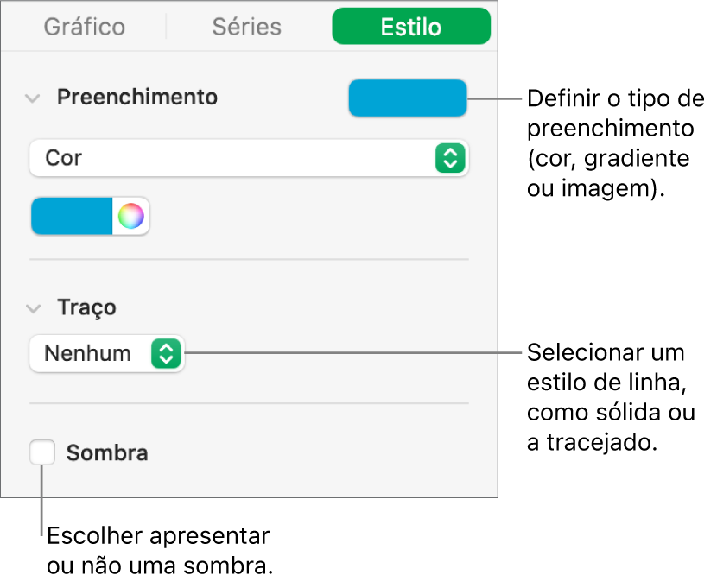Click the divider line above the Sombra checkbox
Image resolution: width=717 pixels, height=588 pixels.
tap(249, 403)
